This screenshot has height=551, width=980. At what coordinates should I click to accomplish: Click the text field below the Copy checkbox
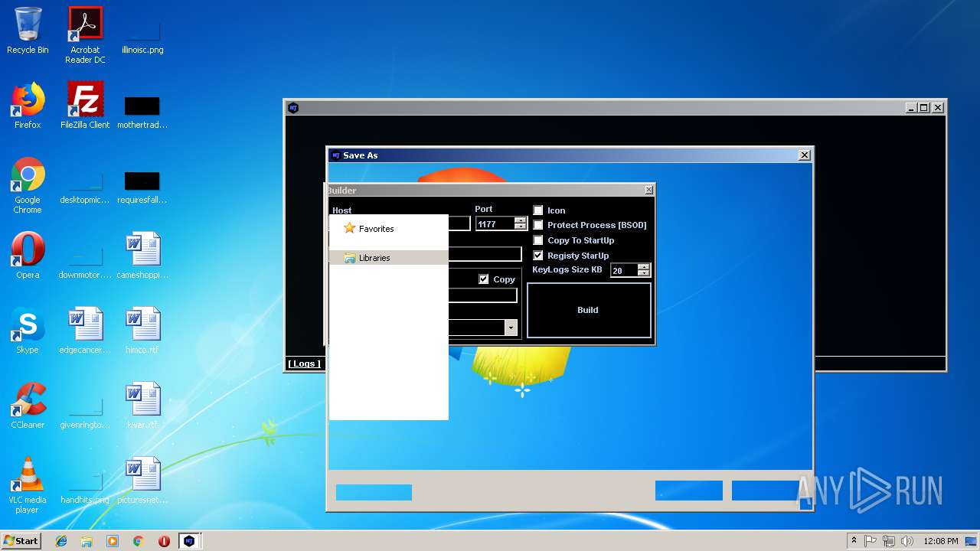point(482,295)
